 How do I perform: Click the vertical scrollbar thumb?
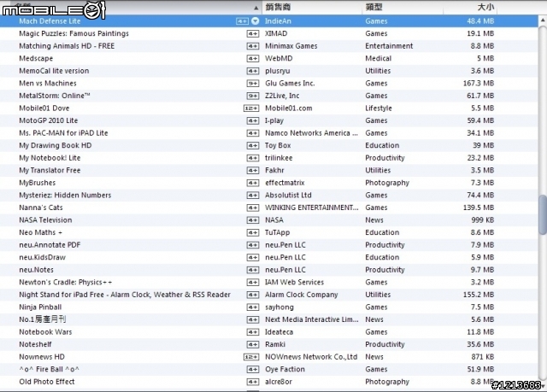543,214
